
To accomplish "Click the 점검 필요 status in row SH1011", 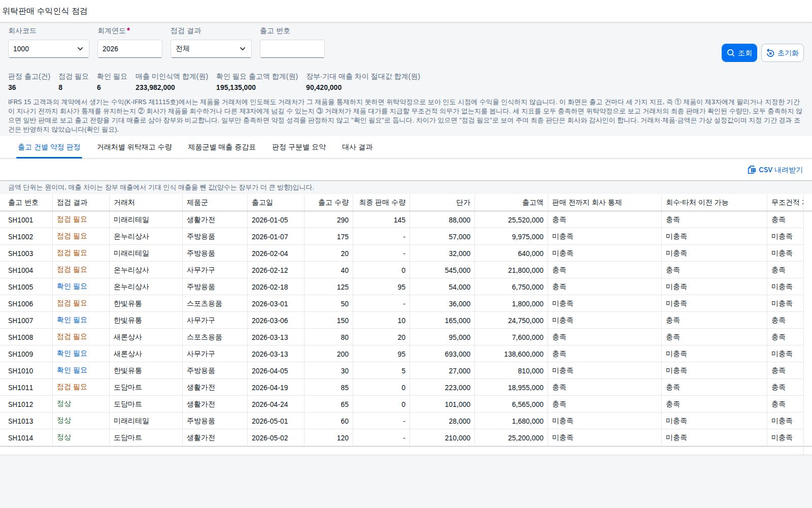I will pyautogui.click(x=72, y=387).
